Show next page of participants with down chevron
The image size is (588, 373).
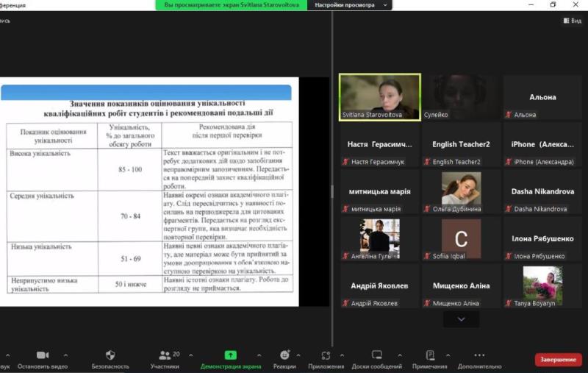(x=462, y=319)
